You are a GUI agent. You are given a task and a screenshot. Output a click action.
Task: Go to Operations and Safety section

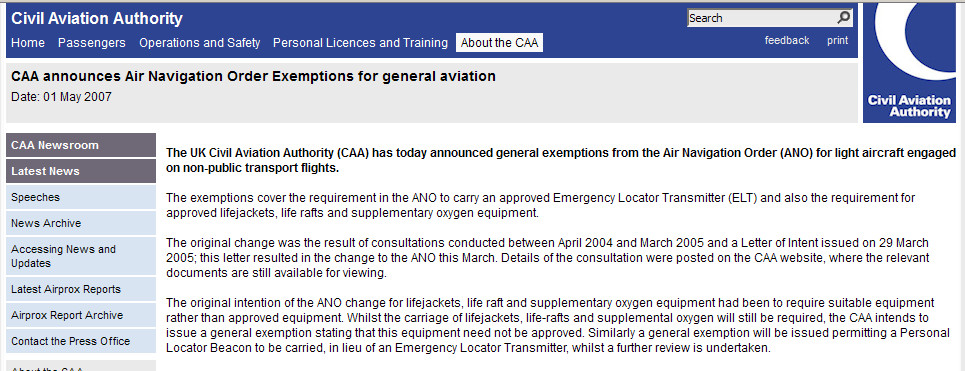point(199,43)
